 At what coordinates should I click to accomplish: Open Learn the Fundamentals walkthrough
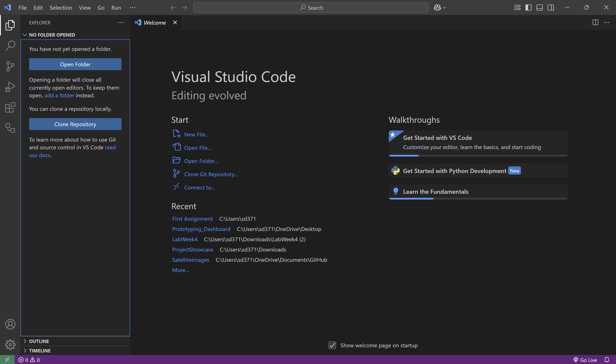pos(478,192)
